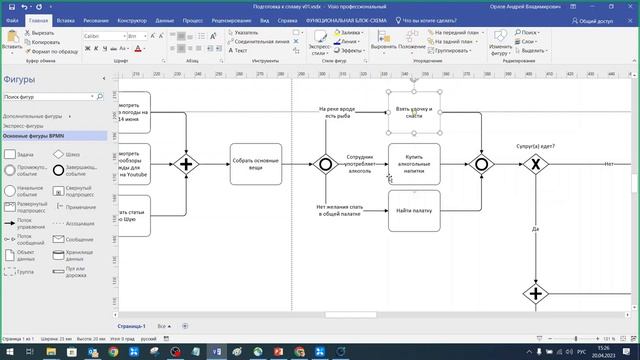Activate Формат по образцу format painter

[x=51, y=51]
